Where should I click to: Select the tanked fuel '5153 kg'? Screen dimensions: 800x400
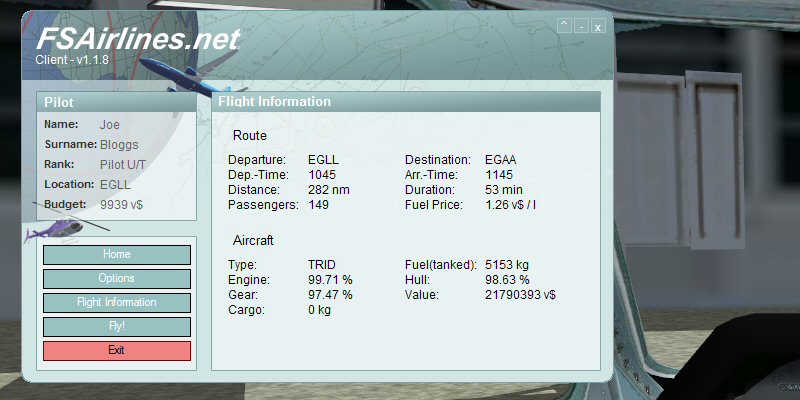coord(507,265)
